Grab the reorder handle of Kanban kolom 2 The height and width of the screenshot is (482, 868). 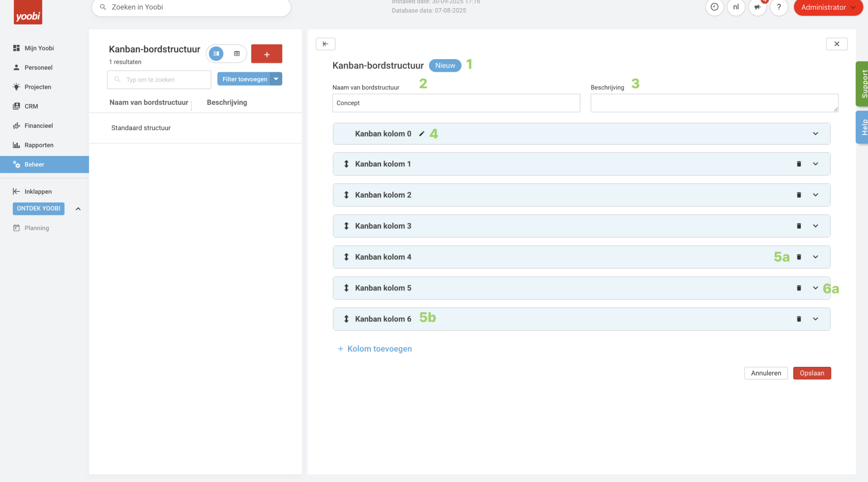tap(346, 195)
